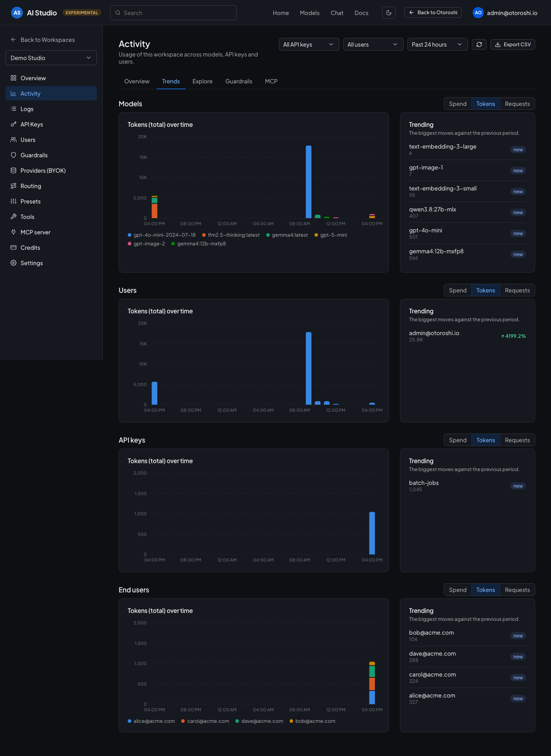Toggle dark mode with moon icon
This screenshot has width=551, height=756.
[389, 13]
